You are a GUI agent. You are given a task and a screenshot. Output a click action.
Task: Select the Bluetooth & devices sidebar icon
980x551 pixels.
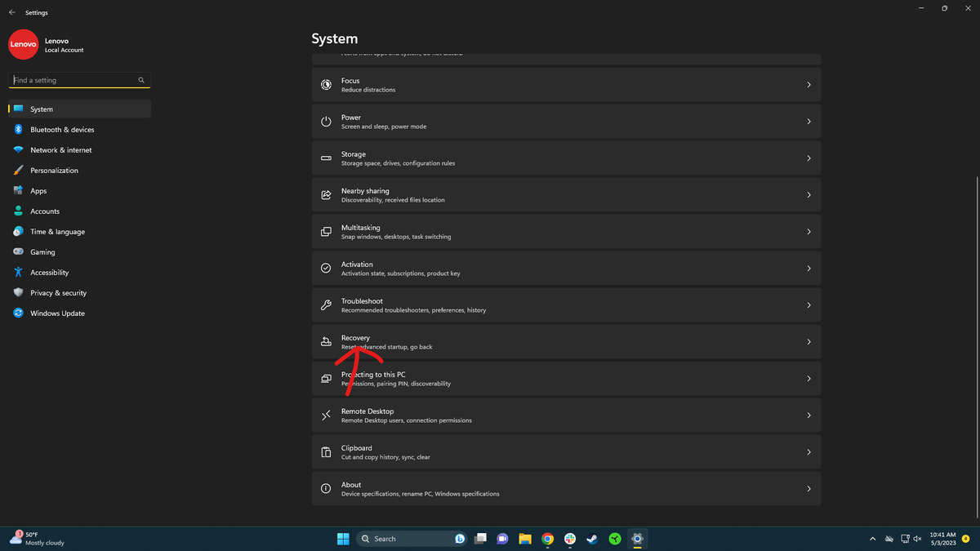coord(18,129)
